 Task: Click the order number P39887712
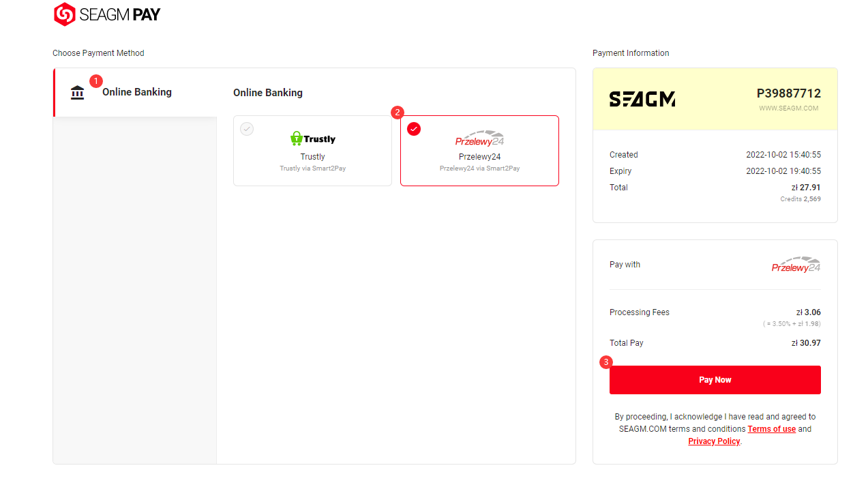[x=789, y=93]
